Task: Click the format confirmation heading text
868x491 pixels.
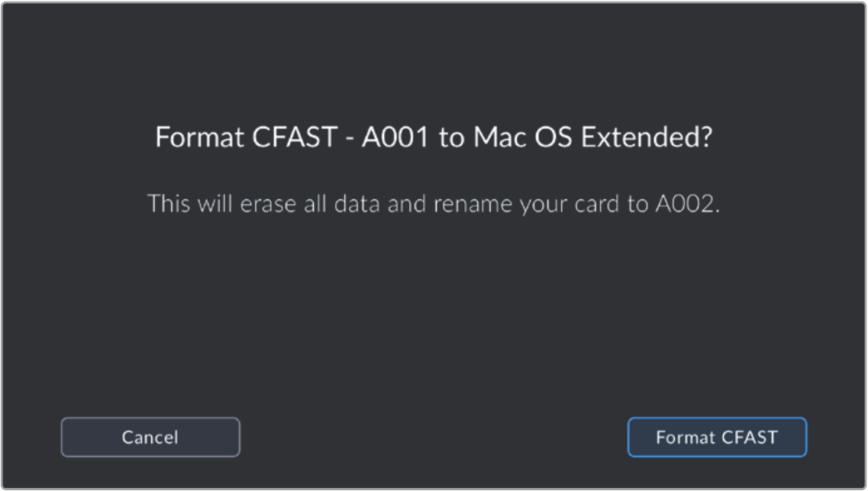Action: pos(433,139)
